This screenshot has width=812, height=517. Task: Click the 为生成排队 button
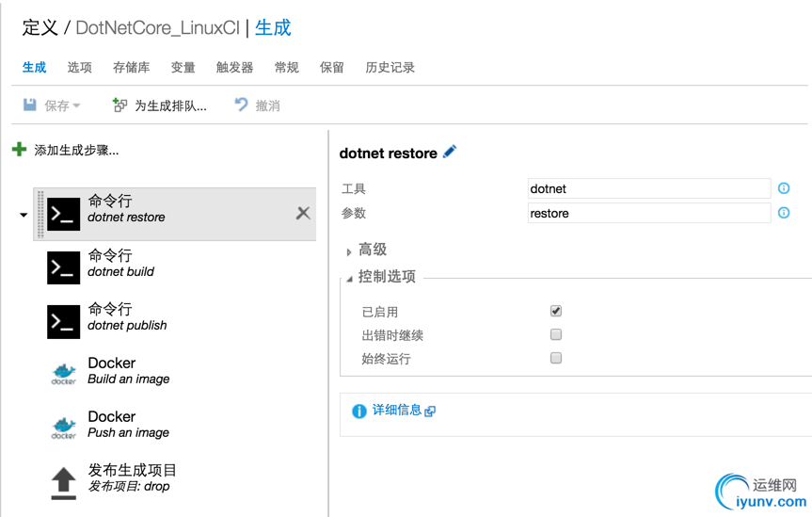click(x=160, y=105)
